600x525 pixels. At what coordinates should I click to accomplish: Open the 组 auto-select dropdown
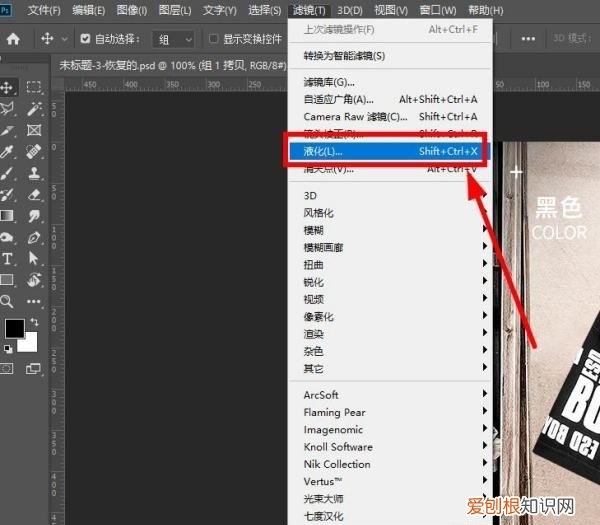(173, 39)
